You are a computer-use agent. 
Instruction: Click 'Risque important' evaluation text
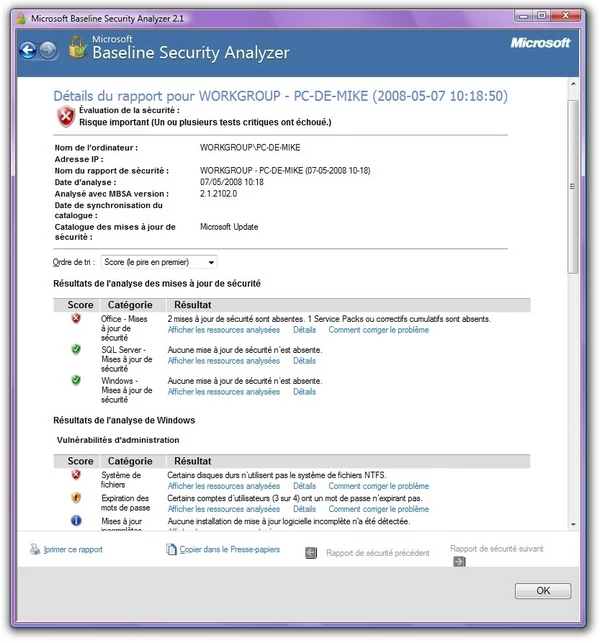(205, 122)
